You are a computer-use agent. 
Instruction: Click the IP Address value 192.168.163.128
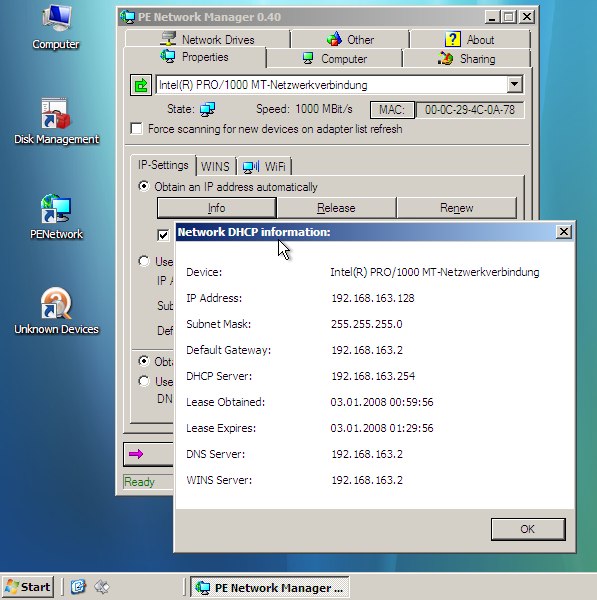(373, 298)
